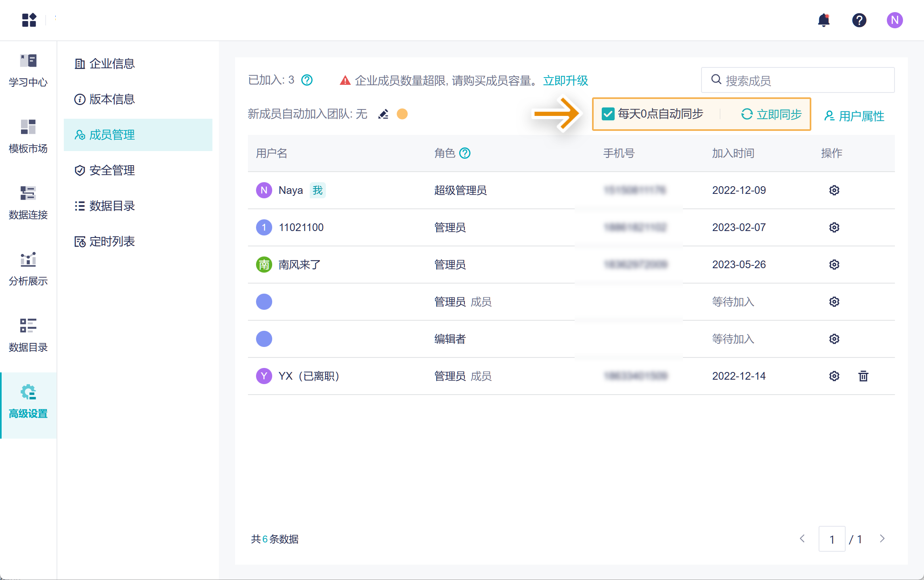Click 立即同步 button

[x=771, y=114]
